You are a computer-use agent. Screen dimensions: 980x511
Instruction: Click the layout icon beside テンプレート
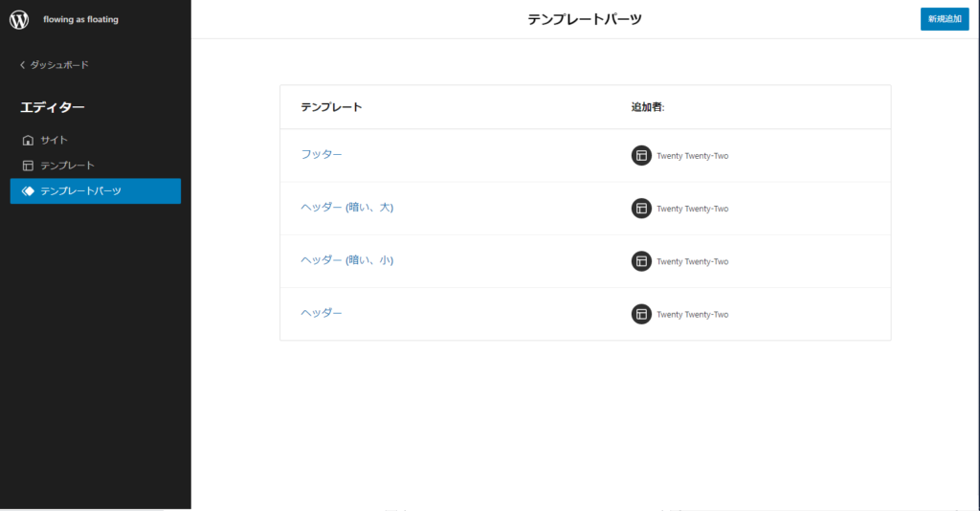[28, 166]
